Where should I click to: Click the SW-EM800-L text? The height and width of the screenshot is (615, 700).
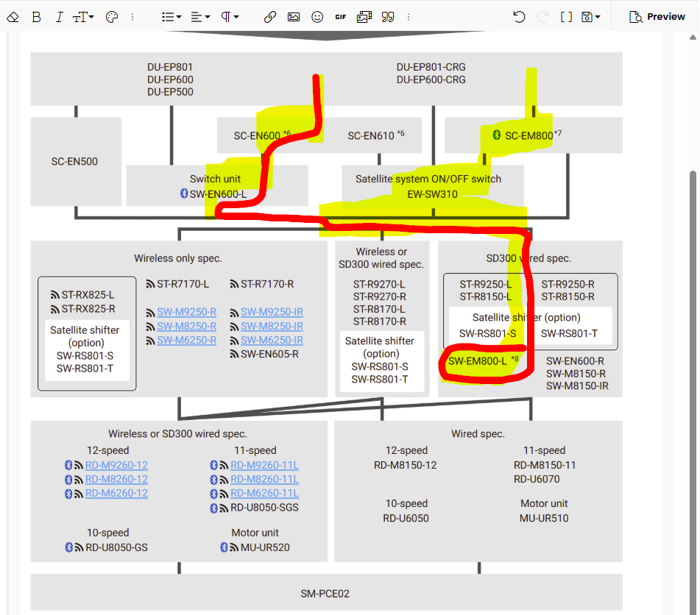(477, 361)
